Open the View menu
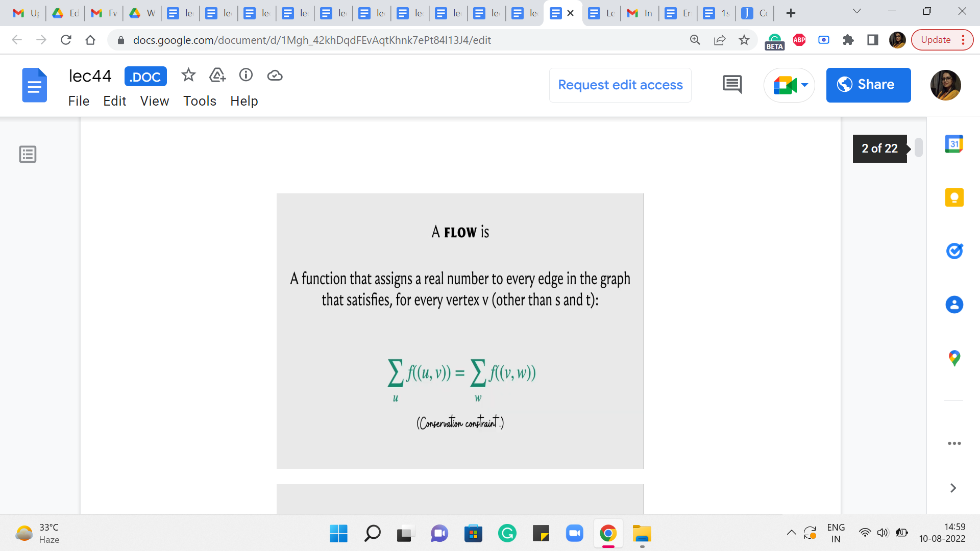 (x=154, y=101)
